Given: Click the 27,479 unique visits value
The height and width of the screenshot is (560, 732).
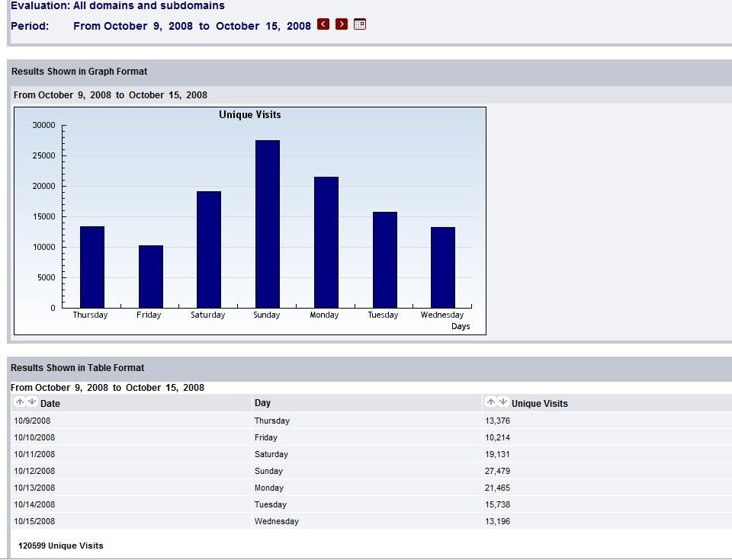Looking at the screenshot, I should point(498,471).
